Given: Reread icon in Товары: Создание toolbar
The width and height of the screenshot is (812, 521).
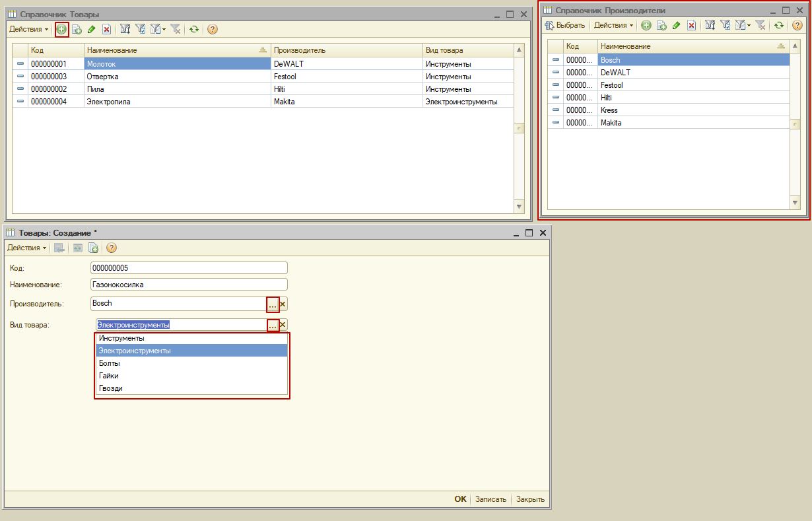Looking at the screenshot, I should [x=78, y=248].
